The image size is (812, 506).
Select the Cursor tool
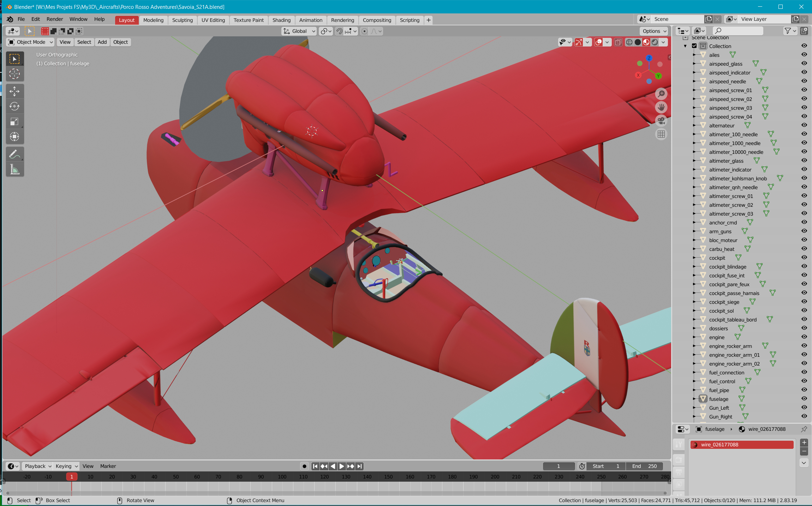coord(14,74)
